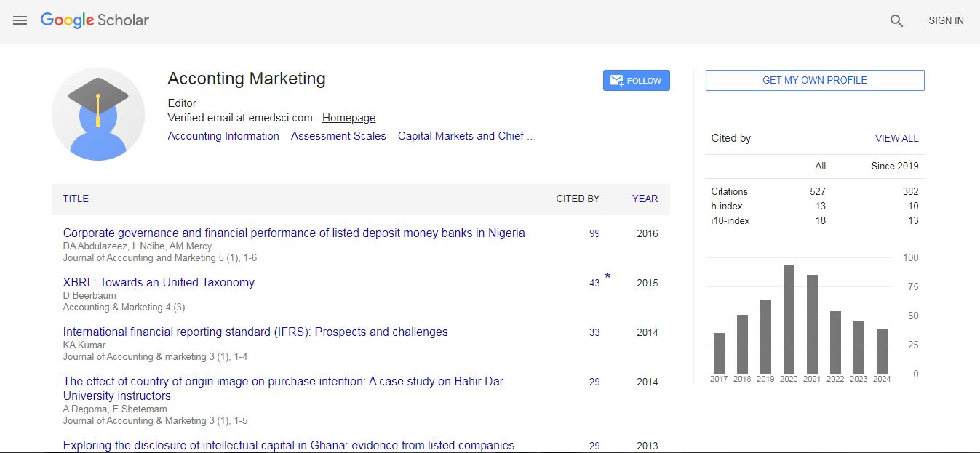Sort publications by Year column header

[x=645, y=199]
